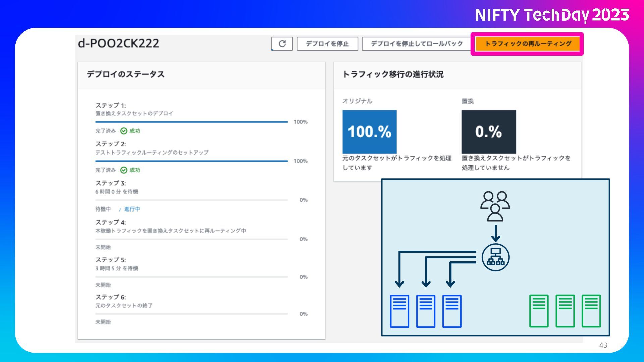Click the first blue server icon
Viewport: 644px width, 362px height.
pyautogui.click(x=399, y=311)
